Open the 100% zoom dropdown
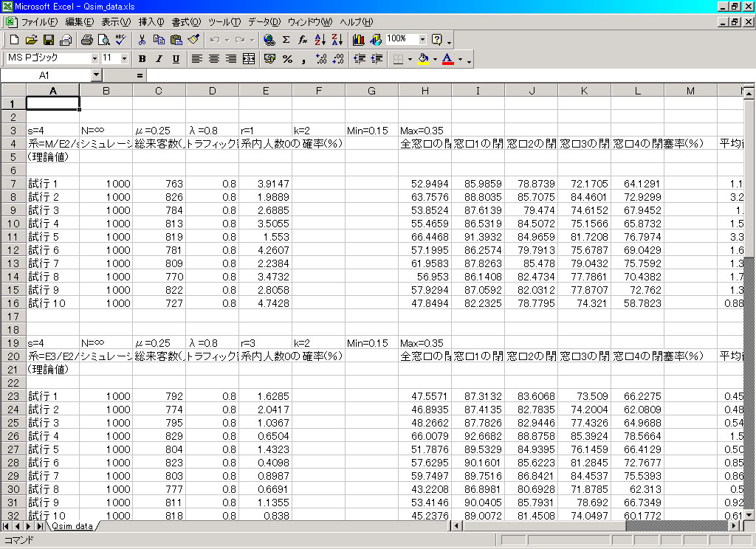 (x=422, y=39)
